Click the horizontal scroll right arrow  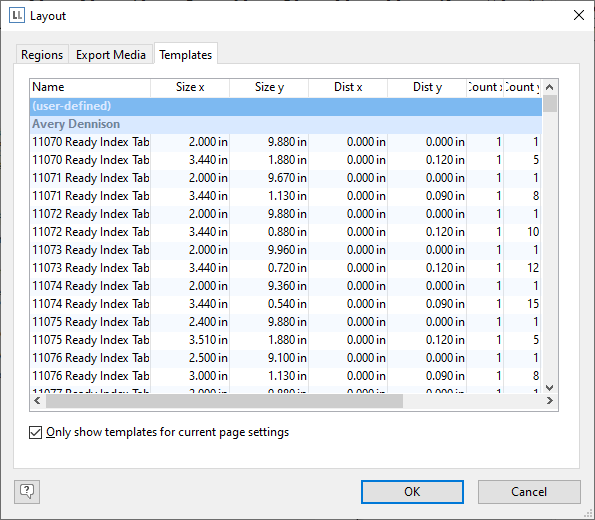pyautogui.click(x=549, y=400)
